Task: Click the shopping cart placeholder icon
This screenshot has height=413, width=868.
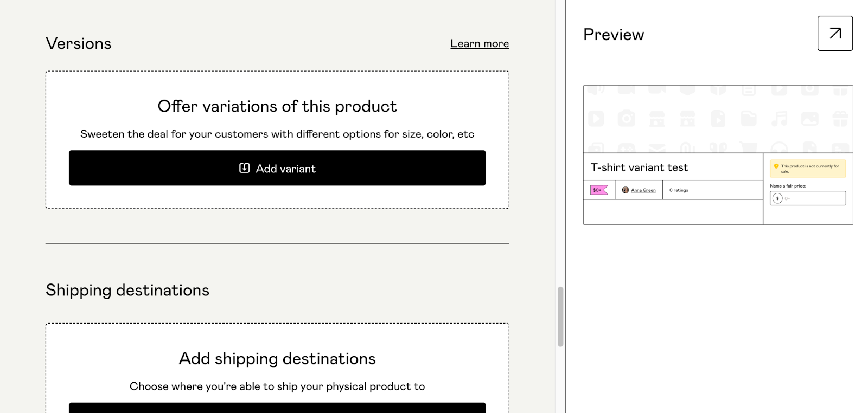Action: pos(749,147)
